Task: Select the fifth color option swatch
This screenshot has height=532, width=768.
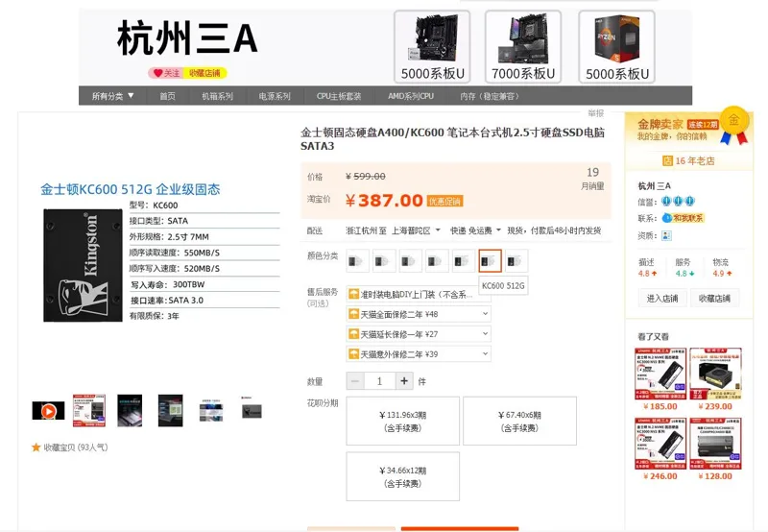Action: (464, 261)
